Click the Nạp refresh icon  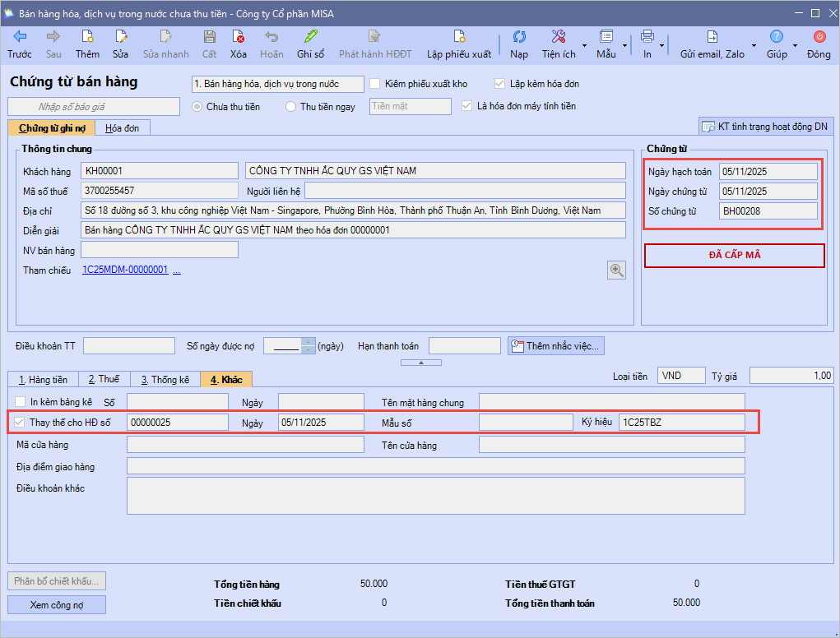pyautogui.click(x=519, y=36)
